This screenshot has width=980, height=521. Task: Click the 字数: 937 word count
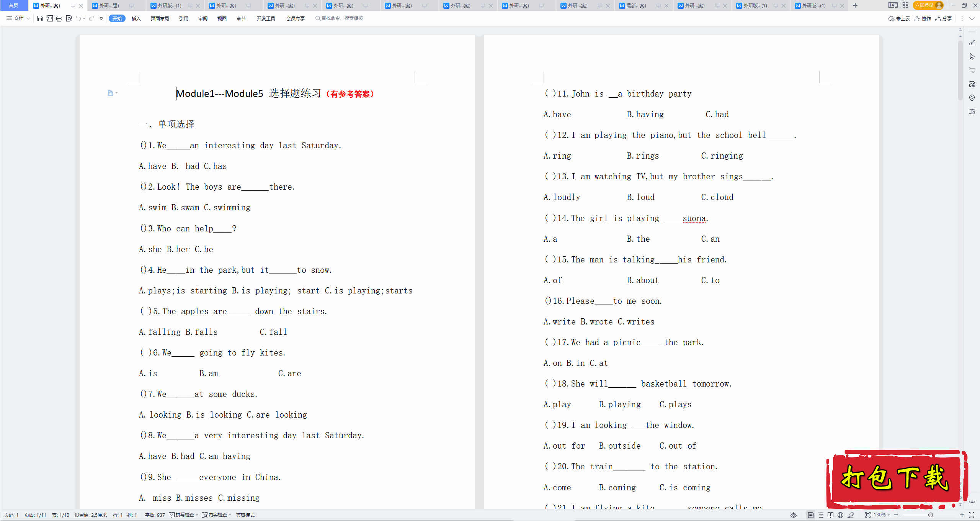point(155,515)
